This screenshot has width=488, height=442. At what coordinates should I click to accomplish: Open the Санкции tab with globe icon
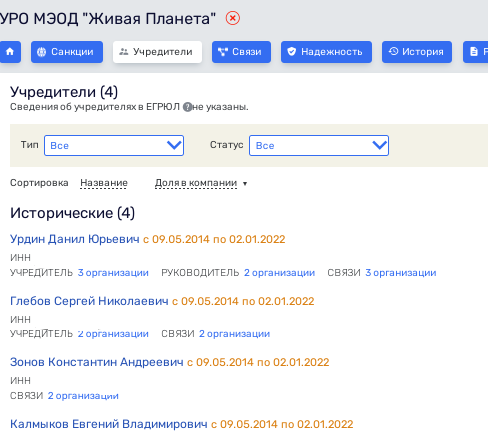(x=67, y=52)
